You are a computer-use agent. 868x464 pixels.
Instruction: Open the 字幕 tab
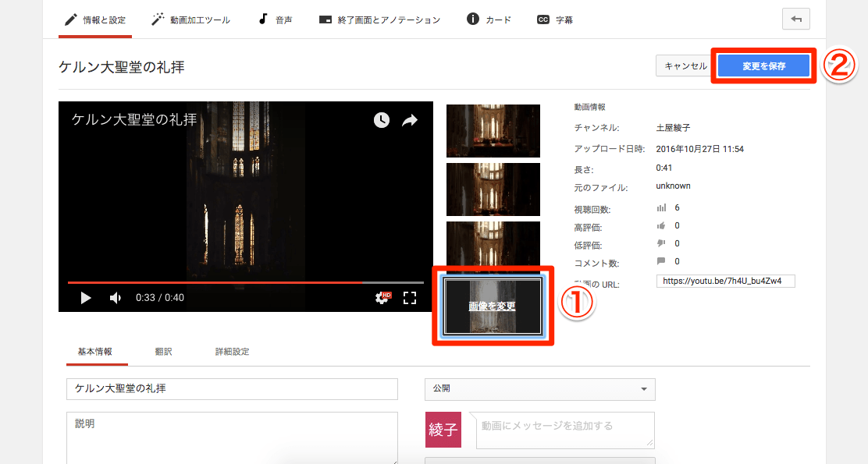tap(555, 20)
